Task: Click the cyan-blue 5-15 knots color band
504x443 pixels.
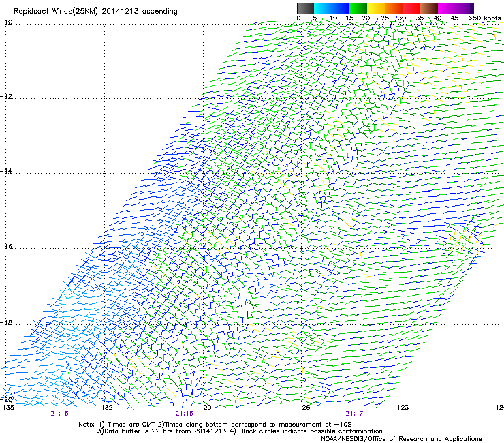Action: tap(332, 8)
